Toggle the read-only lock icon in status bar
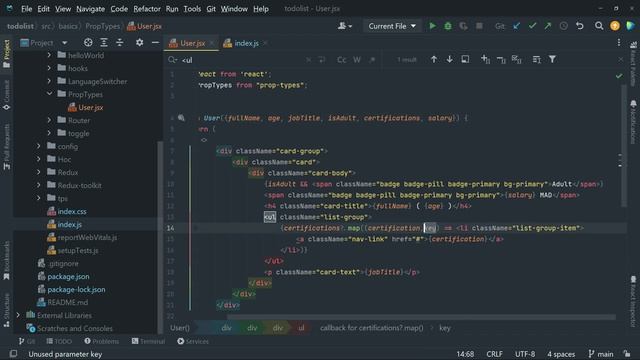 tap(627, 354)
